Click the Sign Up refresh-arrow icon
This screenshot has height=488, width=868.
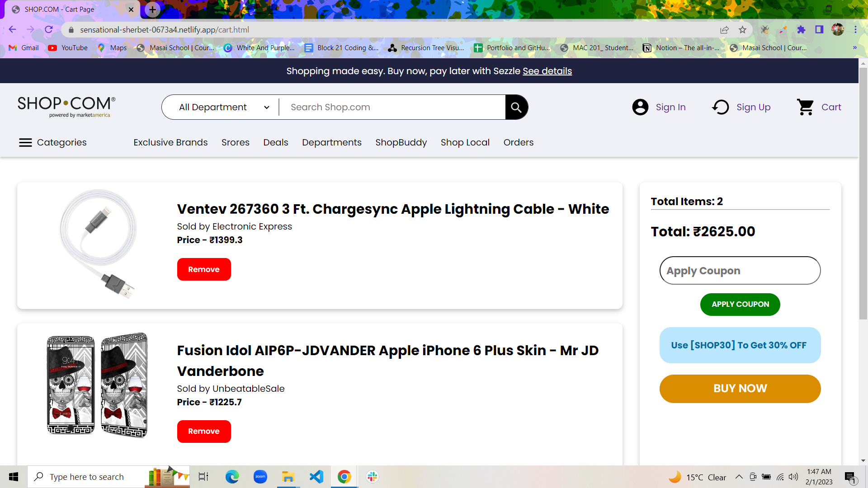[721, 107]
